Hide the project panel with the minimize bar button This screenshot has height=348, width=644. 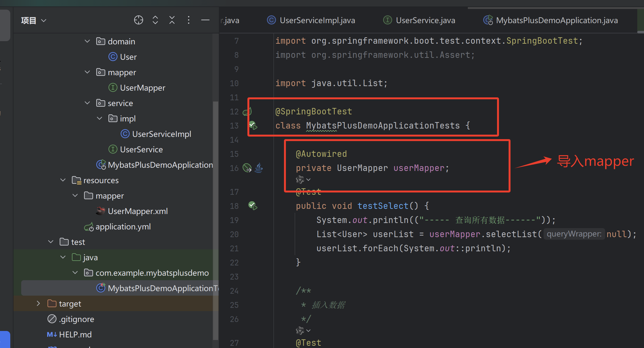205,20
